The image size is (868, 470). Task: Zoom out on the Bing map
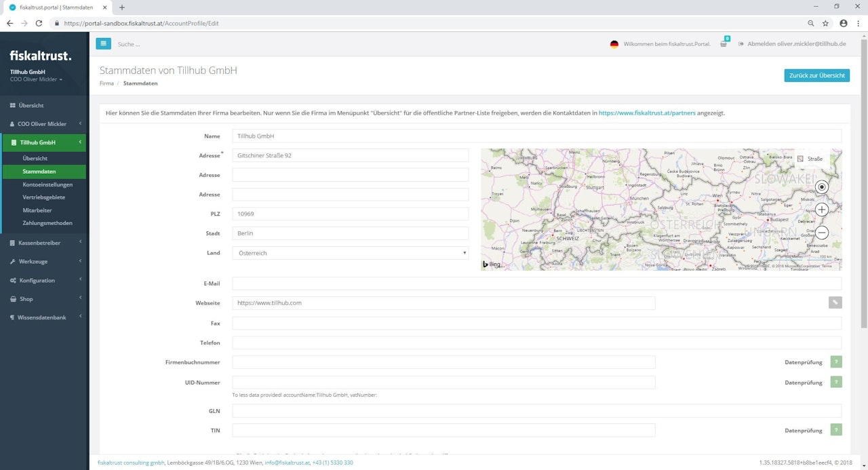point(822,233)
